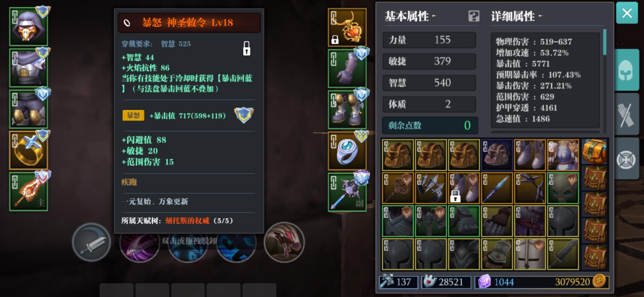
Task: Select the main-hand flame weapon slot
Action: tap(29, 192)
